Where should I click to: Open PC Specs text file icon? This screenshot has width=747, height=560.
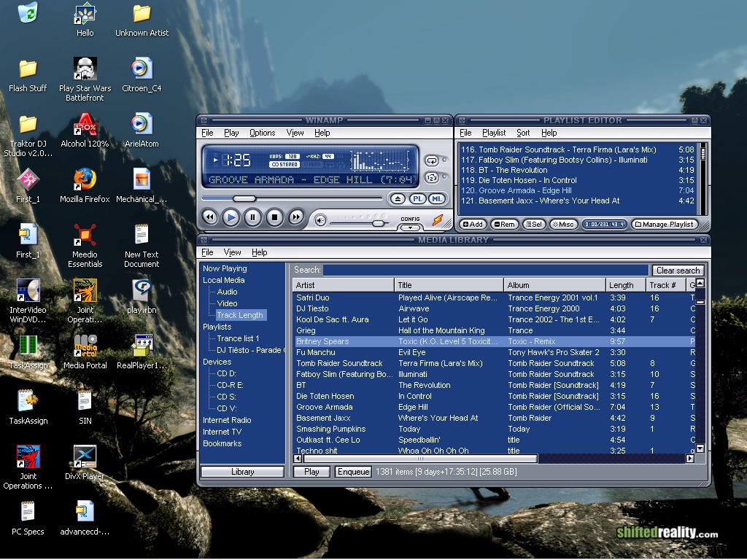click(28, 518)
